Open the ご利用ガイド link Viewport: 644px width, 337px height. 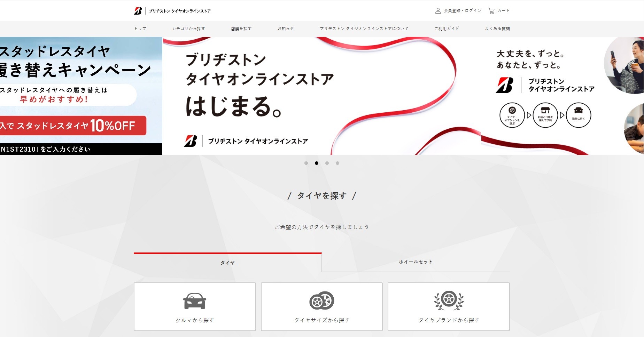pos(447,29)
